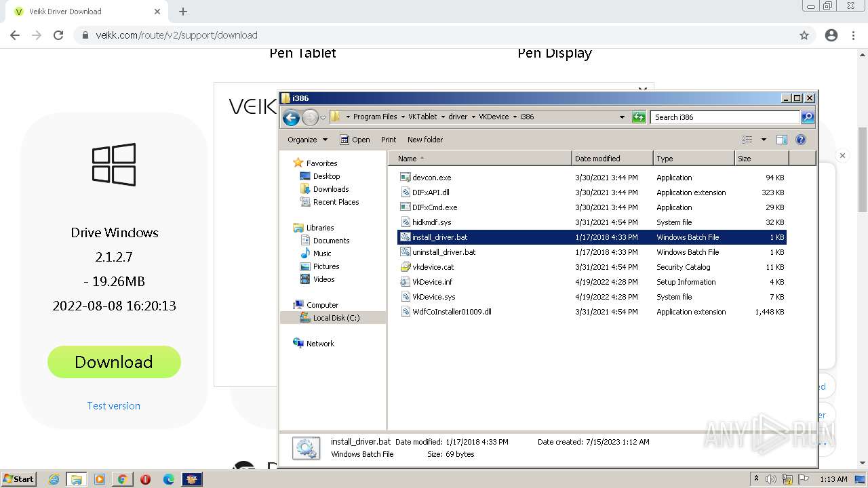Refresh the i386 folder view
Image resolution: width=868 pixels, height=488 pixels.
click(x=639, y=117)
